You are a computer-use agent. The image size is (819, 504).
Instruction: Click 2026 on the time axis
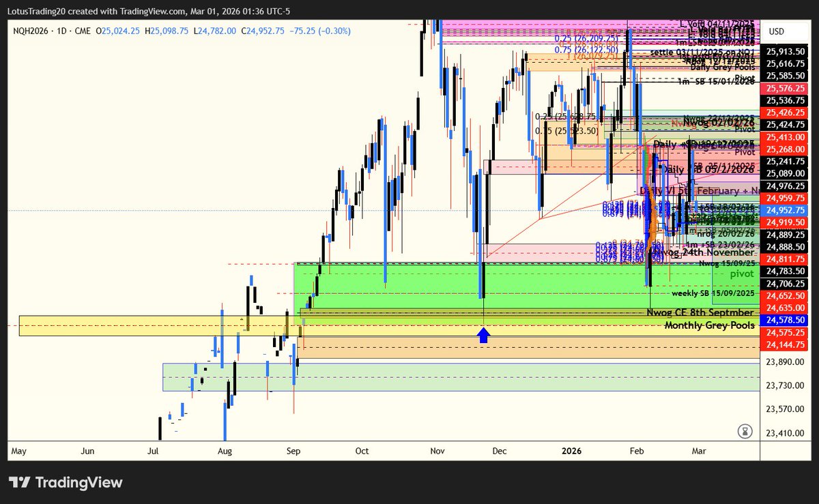(x=572, y=451)
